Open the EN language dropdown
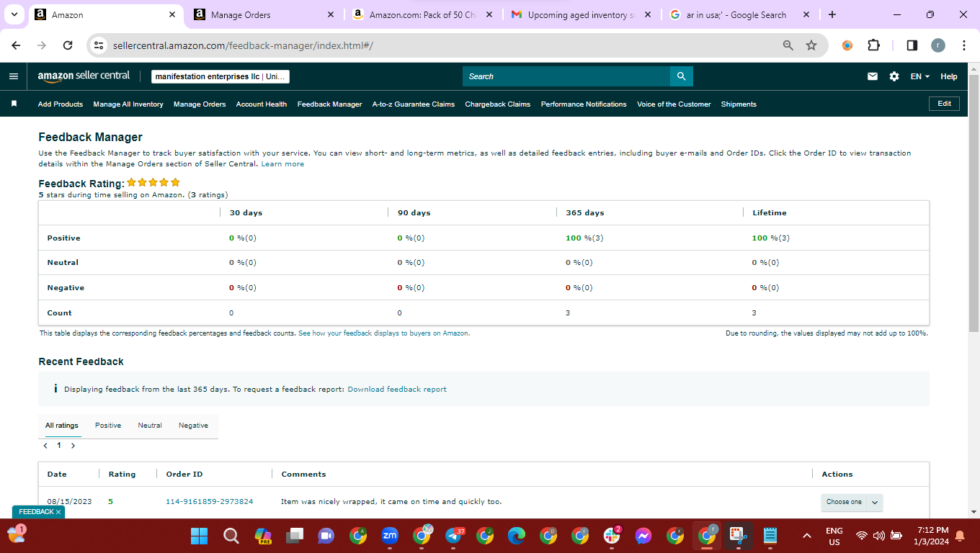Viewport: 980px width, 553px height. coord(920,76)
